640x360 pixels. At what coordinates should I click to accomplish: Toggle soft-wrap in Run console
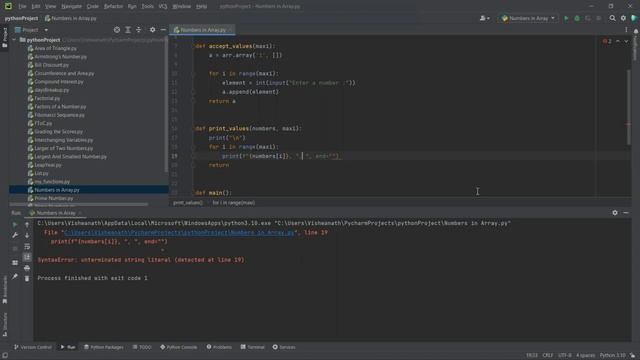click(27, 246)
